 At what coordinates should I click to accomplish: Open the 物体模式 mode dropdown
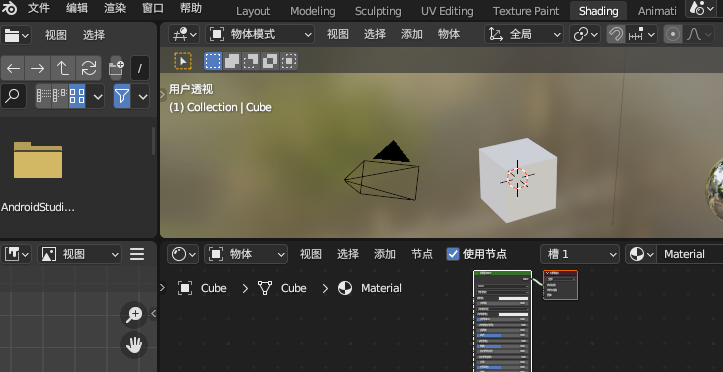pos(260,34)
